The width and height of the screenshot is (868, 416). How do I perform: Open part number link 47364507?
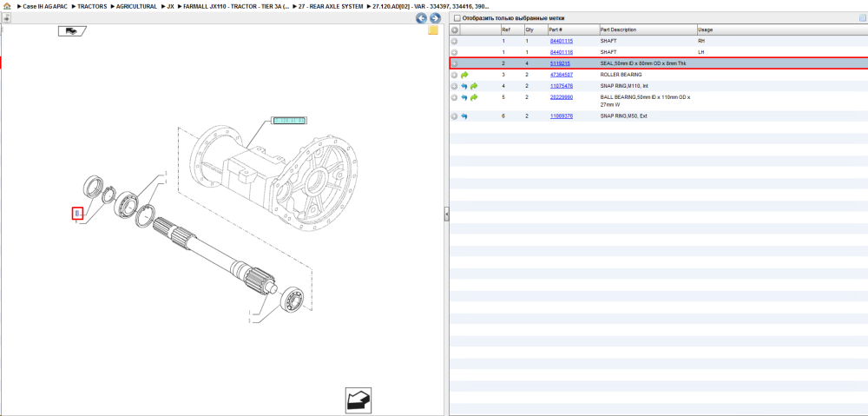click(x=562, y=75)
